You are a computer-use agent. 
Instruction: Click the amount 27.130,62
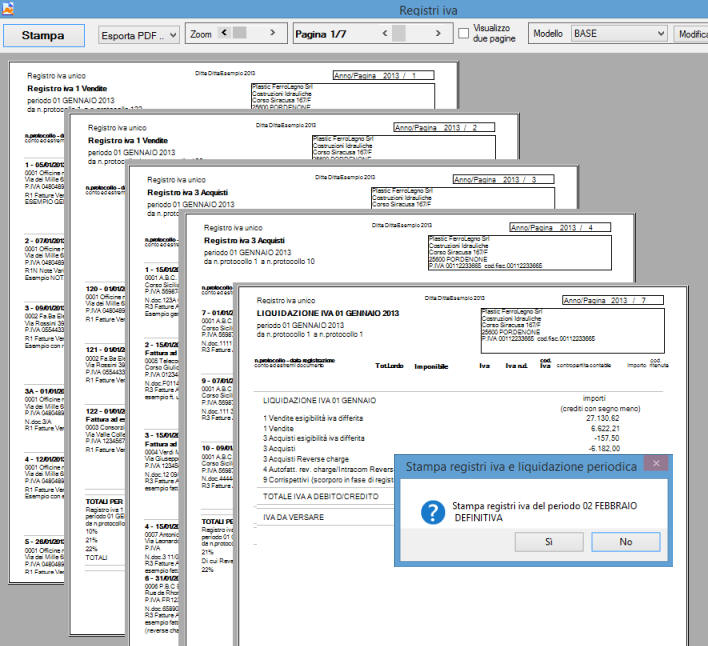[x=603, y=418]
